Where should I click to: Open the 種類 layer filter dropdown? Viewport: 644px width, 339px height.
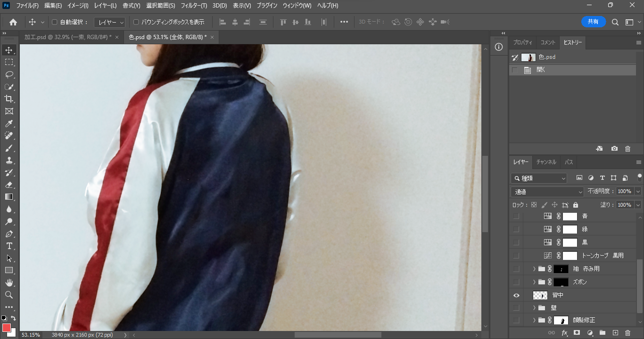[540, 178]
